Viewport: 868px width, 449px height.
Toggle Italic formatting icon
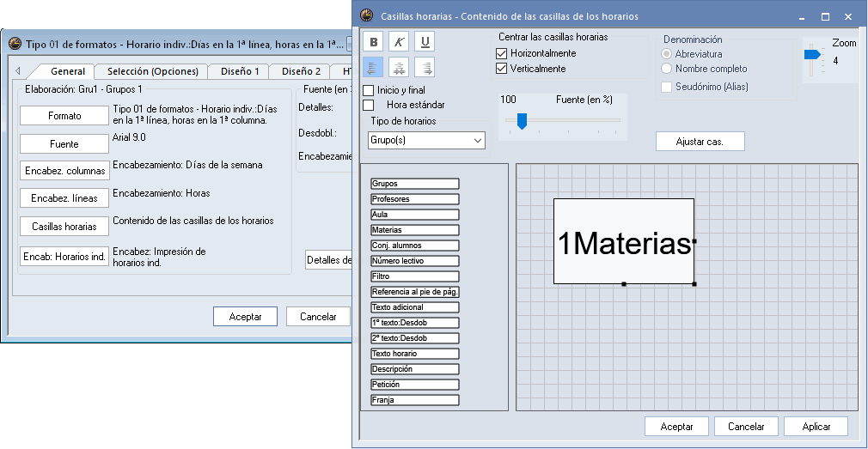pos(399,41)
